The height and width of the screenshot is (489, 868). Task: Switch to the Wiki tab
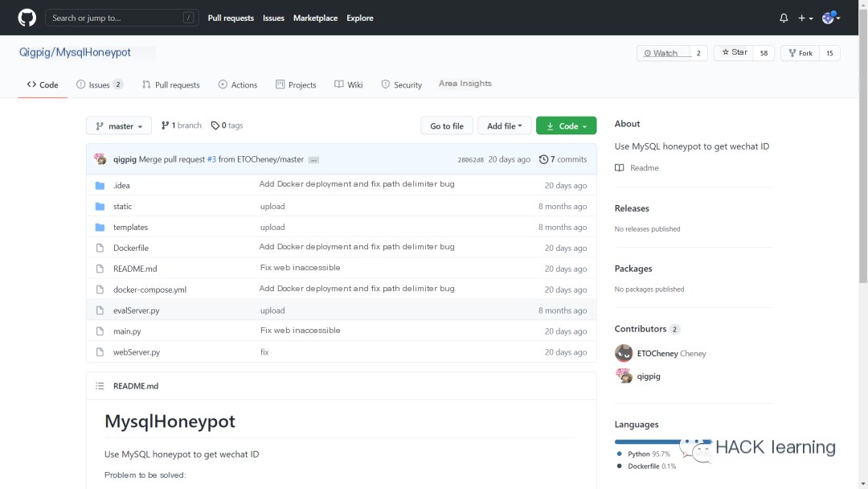349,84
